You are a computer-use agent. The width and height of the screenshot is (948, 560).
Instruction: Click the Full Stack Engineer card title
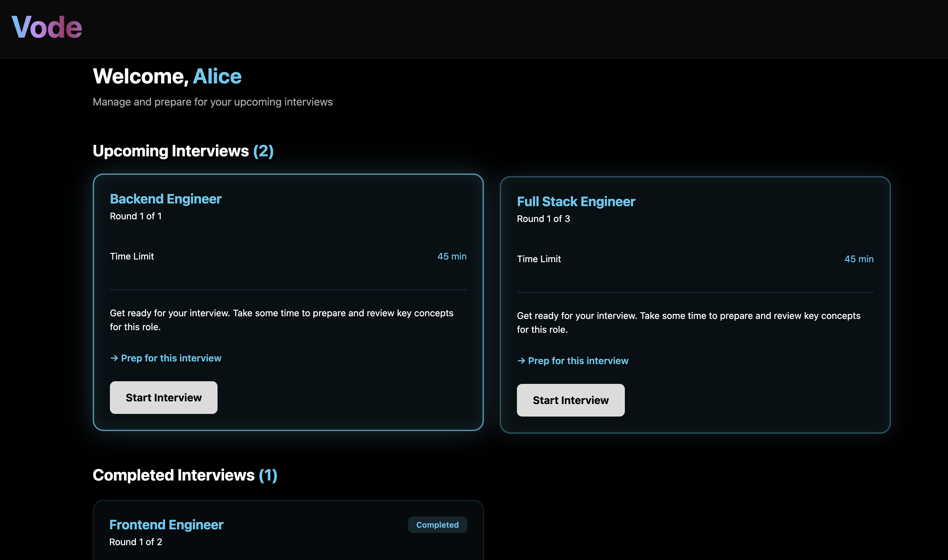pos(576,202)
